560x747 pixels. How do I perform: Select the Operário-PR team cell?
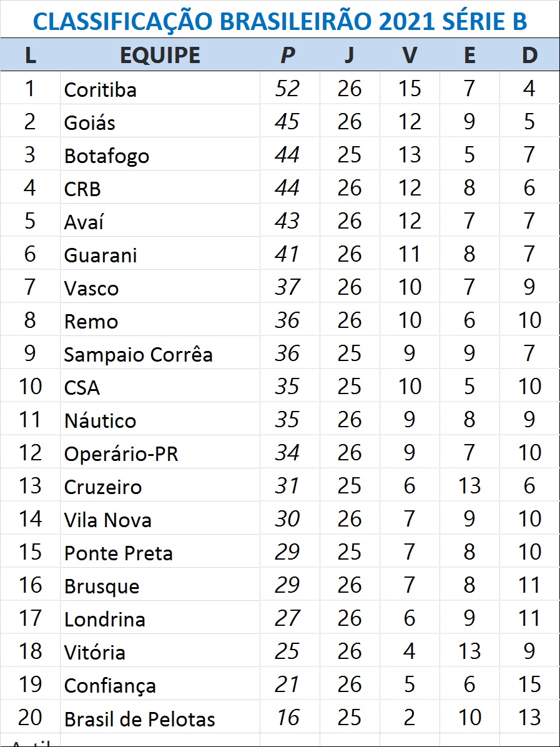point(121,453)
